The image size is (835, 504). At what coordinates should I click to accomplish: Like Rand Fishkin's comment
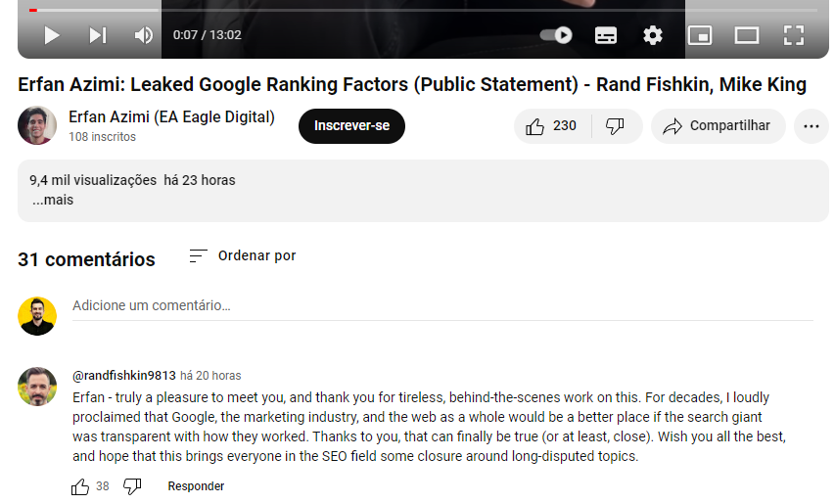[x=80, y=486]
